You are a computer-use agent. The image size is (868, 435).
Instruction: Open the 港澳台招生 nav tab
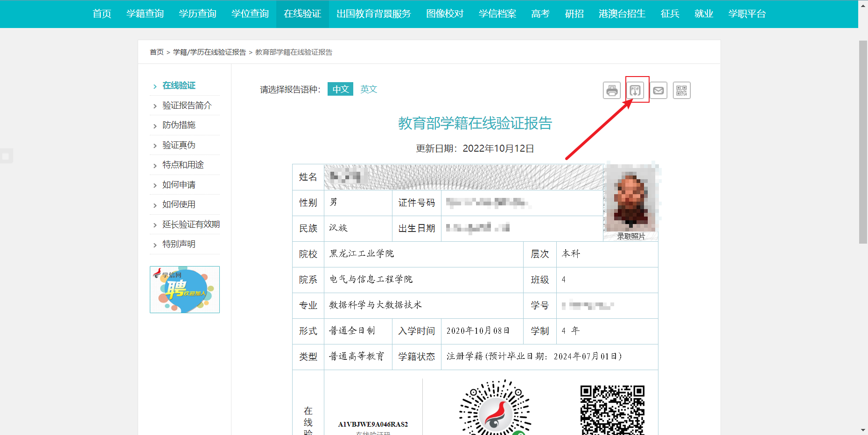[622, 14]
